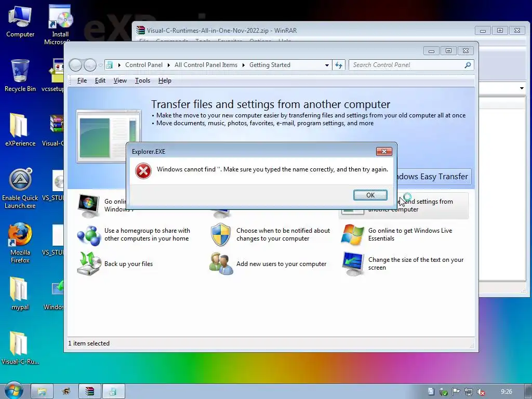Select the notification shield icon
This screenshot has width=532, height=399.
tap(220, 234)
